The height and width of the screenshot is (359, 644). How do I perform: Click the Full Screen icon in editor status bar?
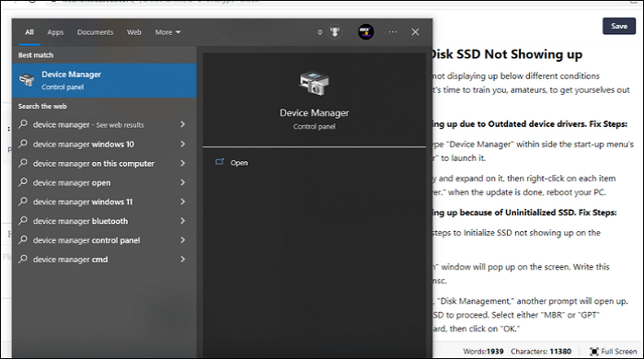(x=594, y=352)
